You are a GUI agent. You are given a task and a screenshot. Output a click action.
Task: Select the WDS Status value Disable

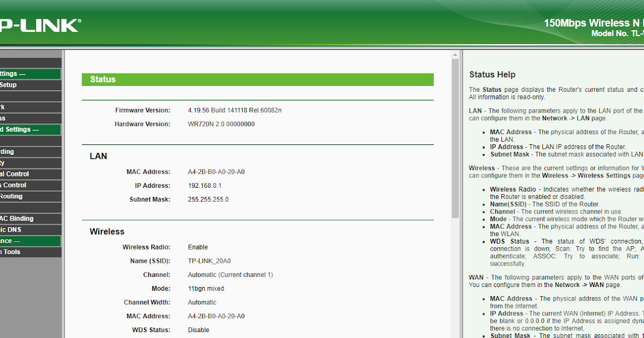click(x=199, y=330)
